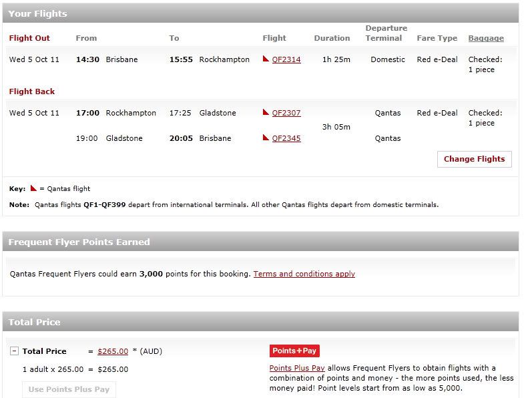Open flight QF2314 details link
This screenshot has height=398, width=532.
pos(286,59)
